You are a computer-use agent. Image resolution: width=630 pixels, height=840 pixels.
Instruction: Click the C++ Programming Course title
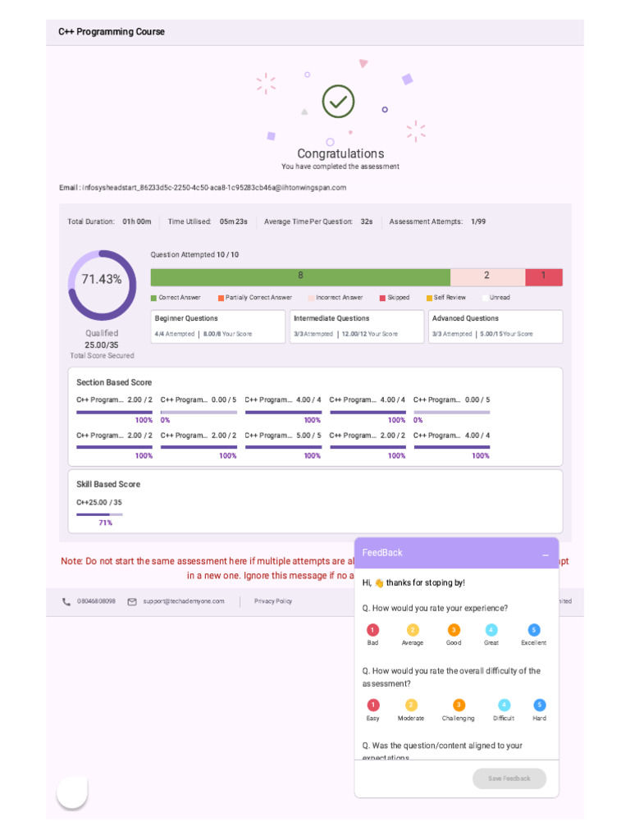point(112,32)
